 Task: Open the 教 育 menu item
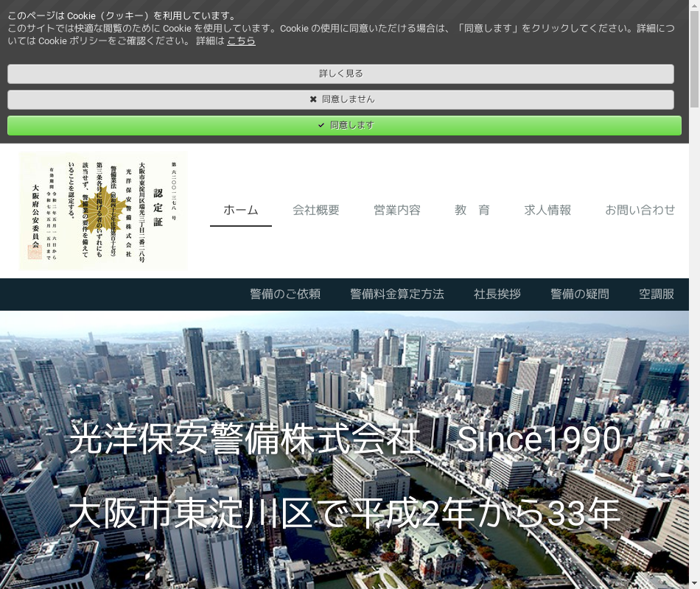[x=472, y=210]
